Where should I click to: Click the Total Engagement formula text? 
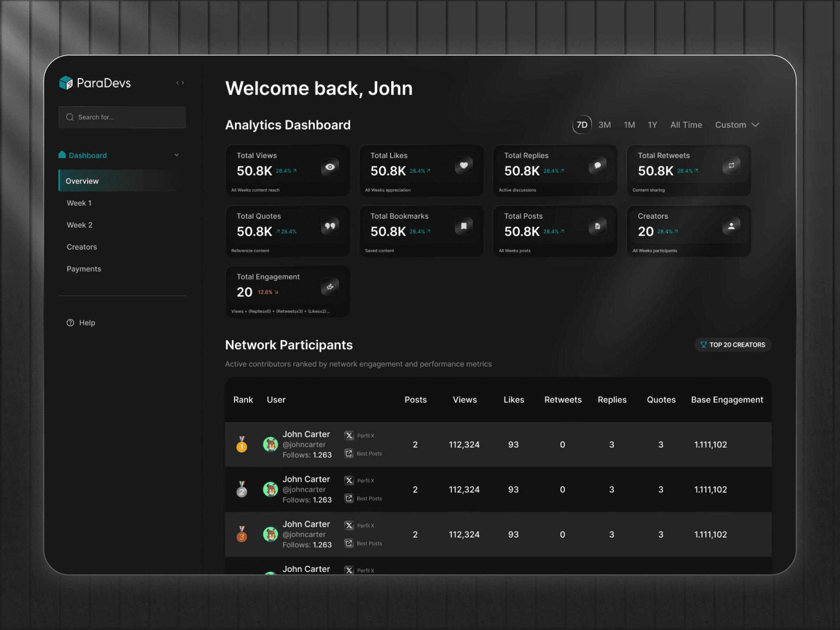pyautogui.click(x=280, y=311)
